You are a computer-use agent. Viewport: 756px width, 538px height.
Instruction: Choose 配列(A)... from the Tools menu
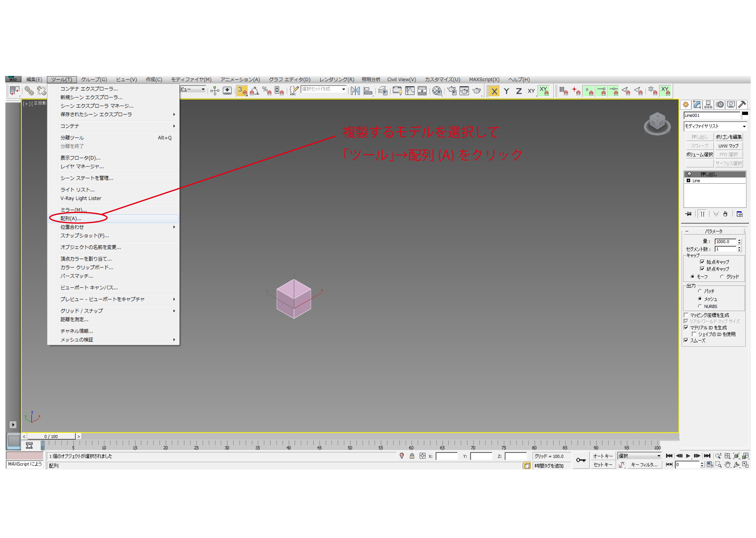tap(71, 218)
